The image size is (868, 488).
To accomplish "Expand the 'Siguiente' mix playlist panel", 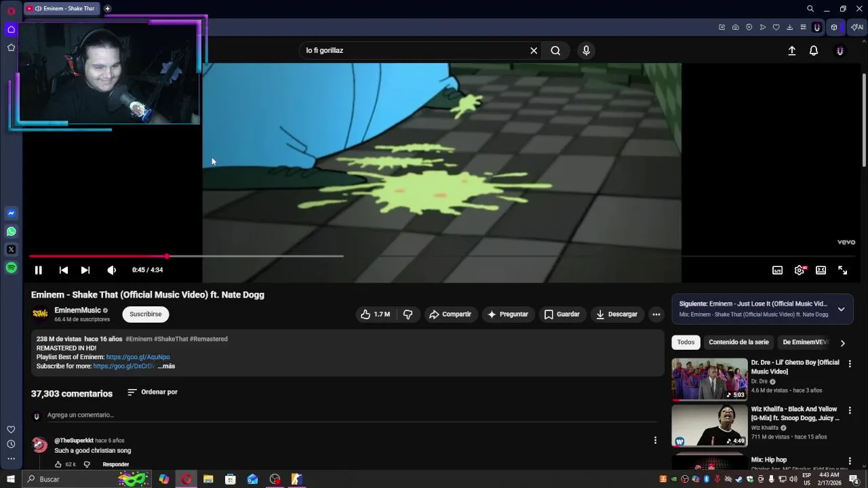I will 841,309.
